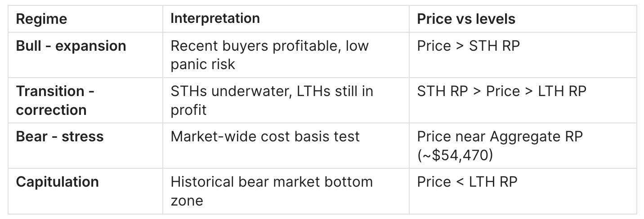Click the word 'Transition' in the regime column
Viewport: 644px width, 219px height.
(x=50, y=92)
